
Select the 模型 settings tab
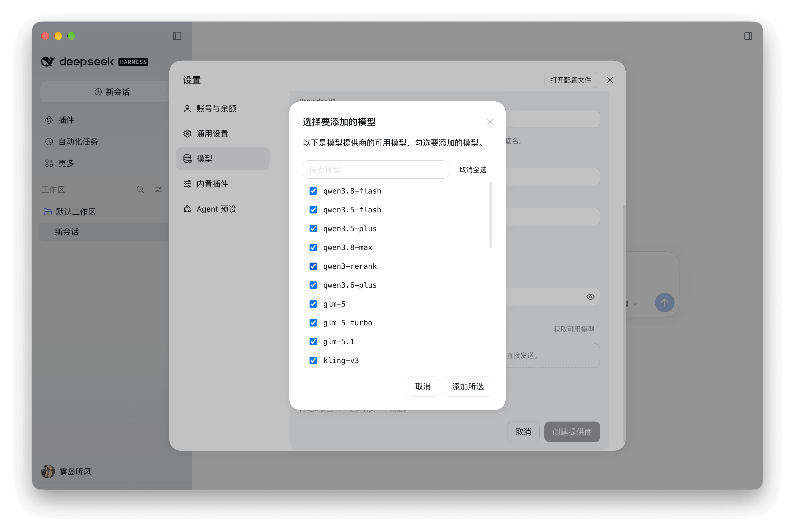coord(222,159)
